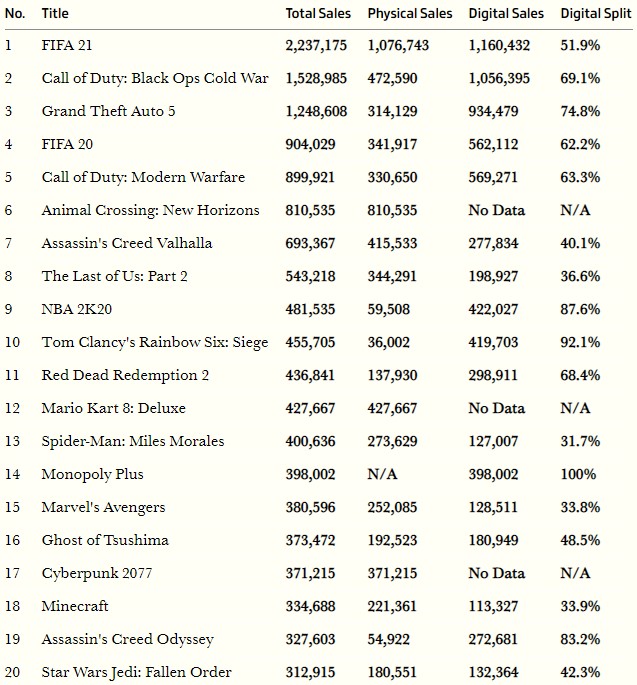Click the Cyberpunk 2077 title
This screenshot has height=685, width=637.
click(x=97, y=573)
